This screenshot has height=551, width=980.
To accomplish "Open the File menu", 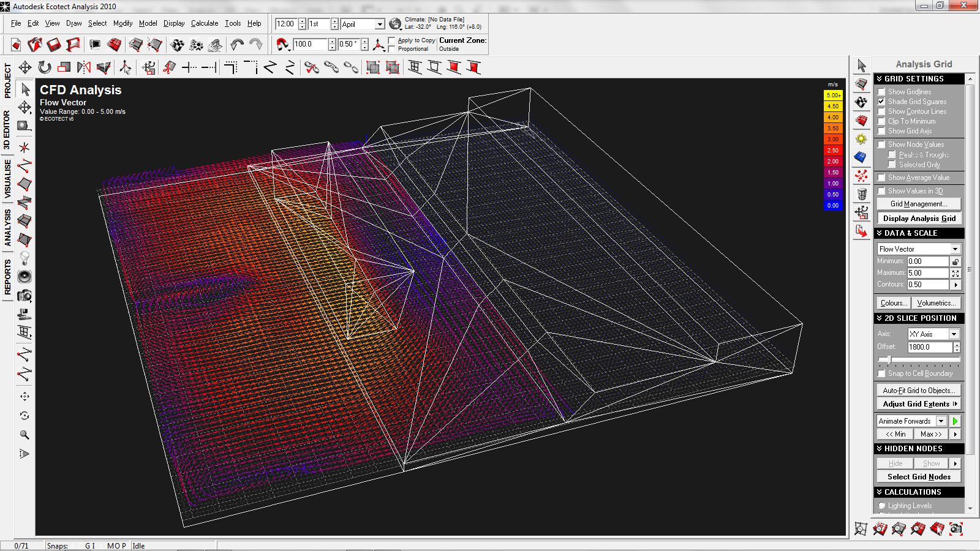I will click(16, 23).
